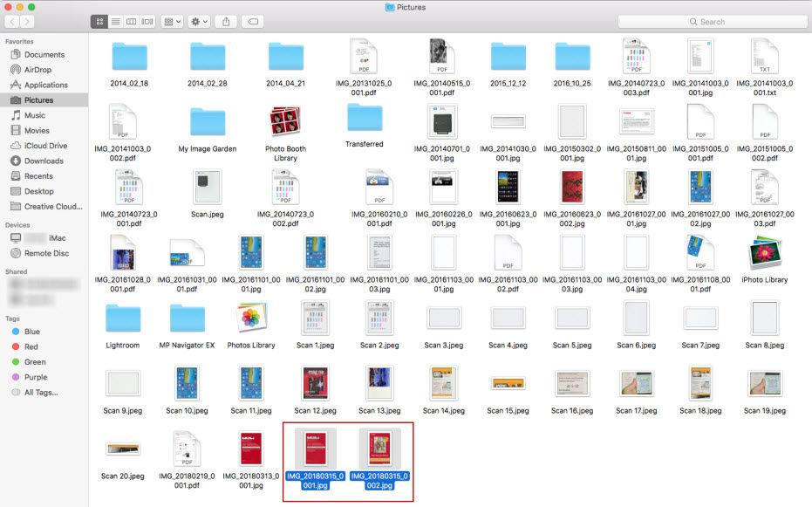Select IMG_20150811_0001.jpg thumbnail
The width and height of the screenshot is (812, 507).
point(637,121)
